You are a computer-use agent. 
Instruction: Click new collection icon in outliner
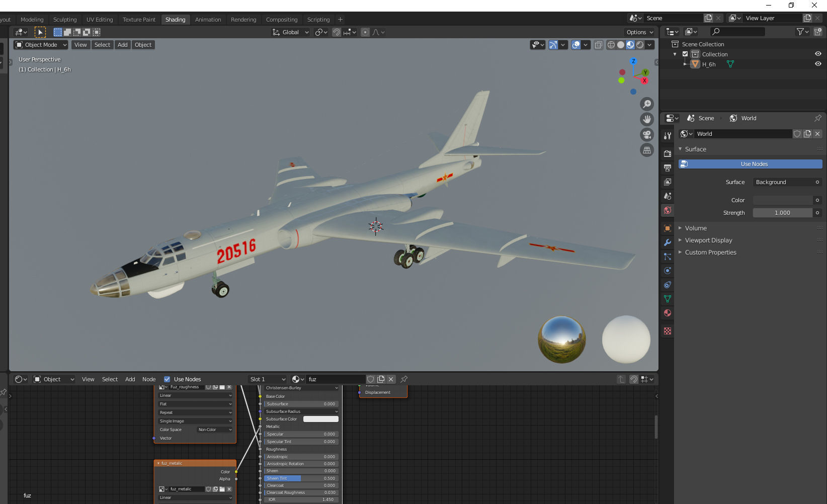[x=818, y=32]
